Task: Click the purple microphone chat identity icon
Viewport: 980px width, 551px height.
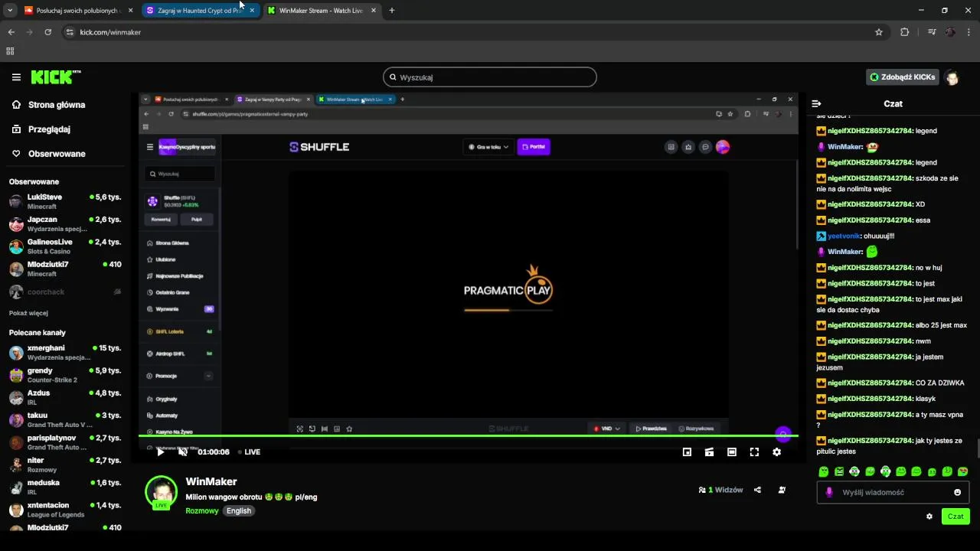Action: click(828, 492)
